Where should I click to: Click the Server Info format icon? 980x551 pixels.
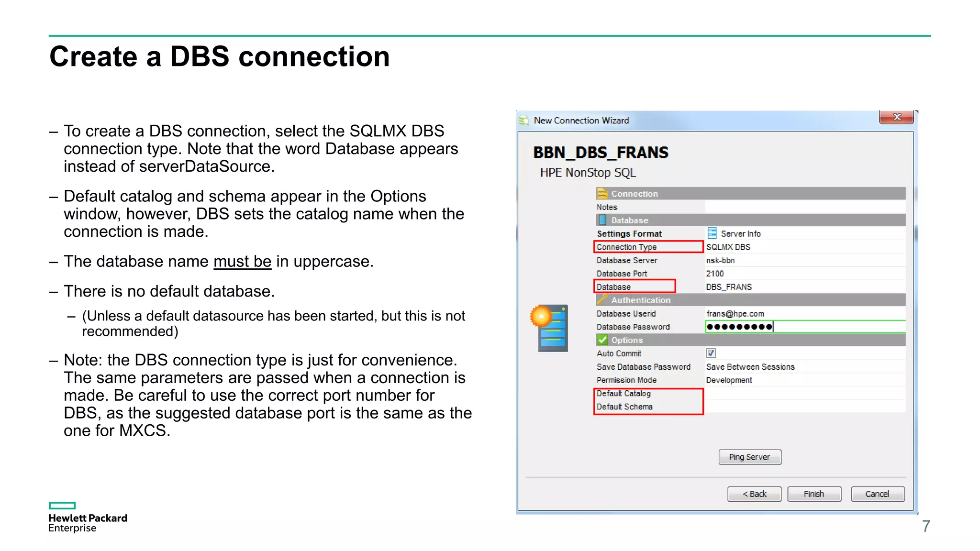click(x=712, y=233)
